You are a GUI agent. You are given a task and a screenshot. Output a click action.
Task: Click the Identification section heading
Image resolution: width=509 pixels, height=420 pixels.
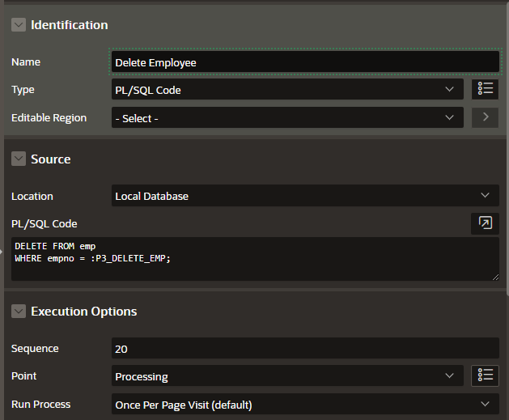(x=69, y=25)
